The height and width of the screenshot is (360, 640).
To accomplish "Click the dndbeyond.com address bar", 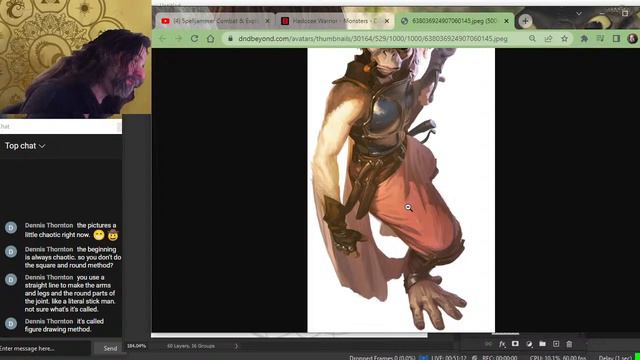I will [x=373, y=39].
